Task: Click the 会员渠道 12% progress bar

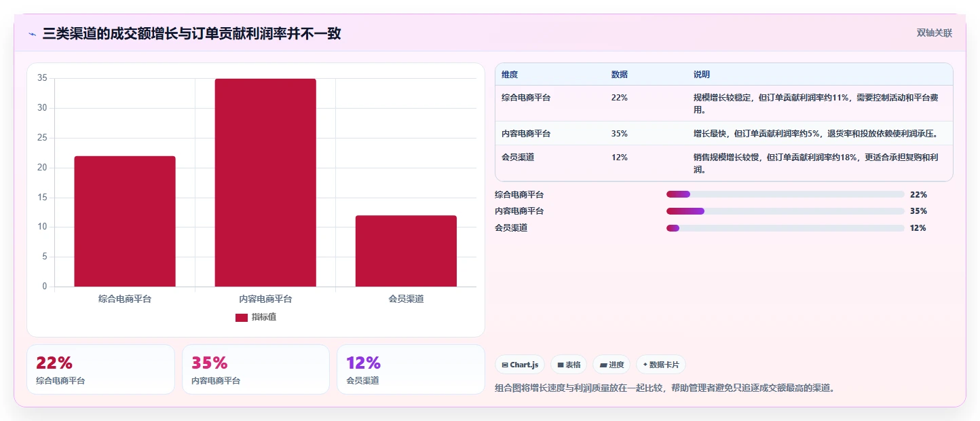Action: pyautogui.click(x=785, y=228)
